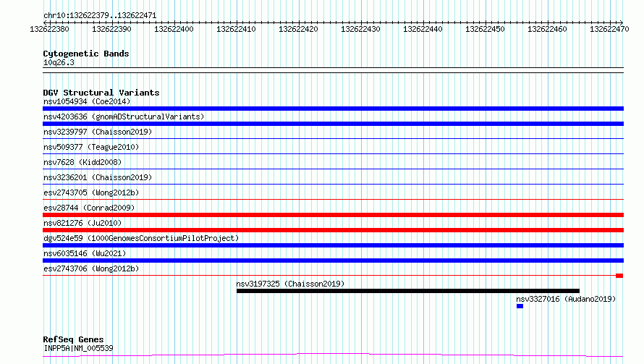This screenshot has height=364, width=644.
Task: Click ruler coordinate 132622390
Action: (x=111, y=29)
